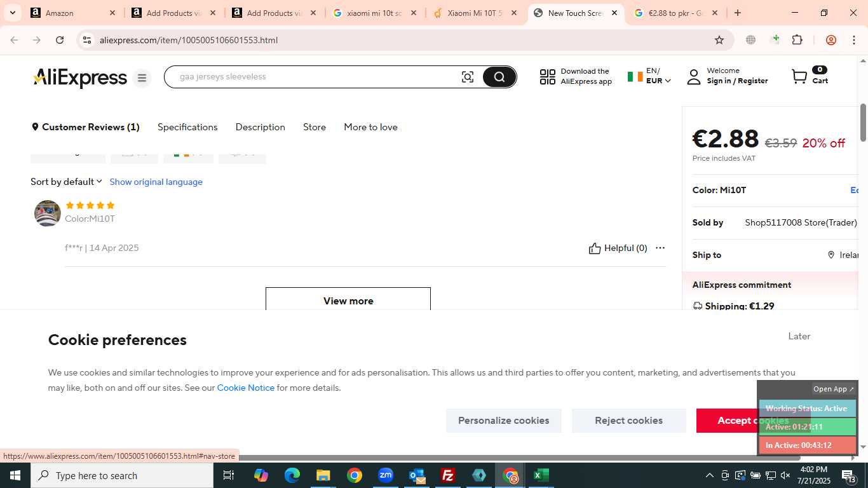The height and width of the screenshot is (488, 868).
Task: Expand the EN/EUR language currency dropdown
Action: coord(649,76)
